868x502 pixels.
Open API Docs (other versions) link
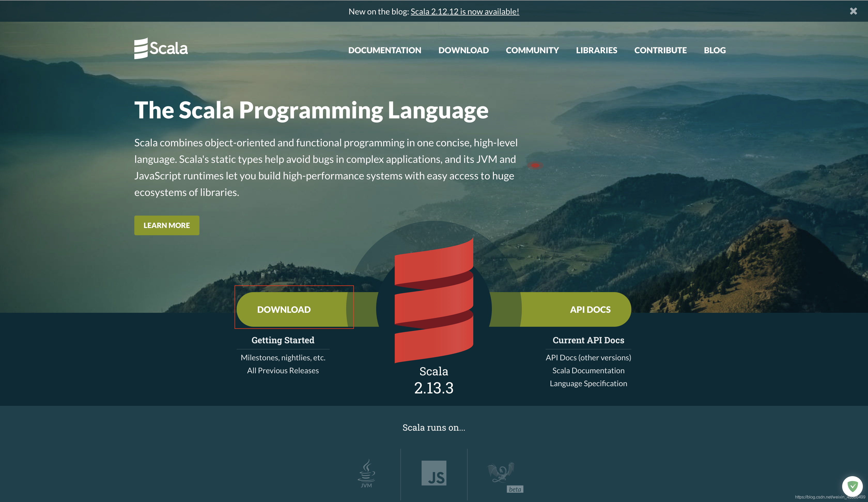pyautogui.click(x=588, y=358)
